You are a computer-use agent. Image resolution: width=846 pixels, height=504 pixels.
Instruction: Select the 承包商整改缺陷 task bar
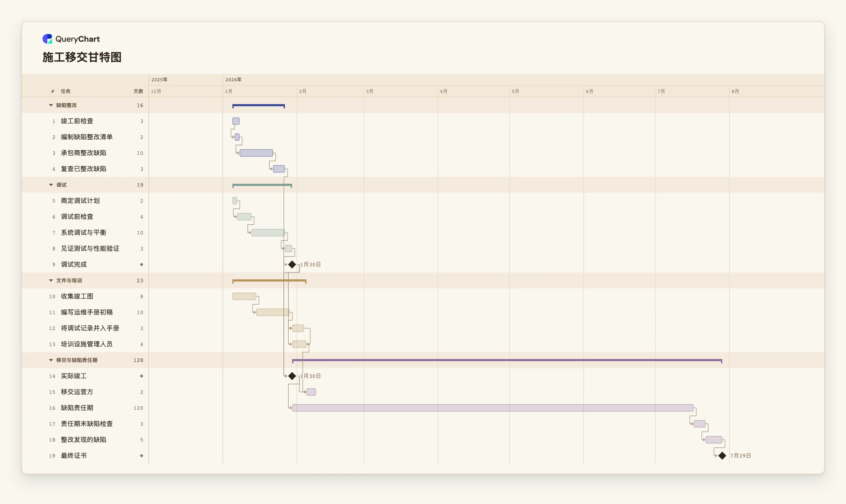256,153
